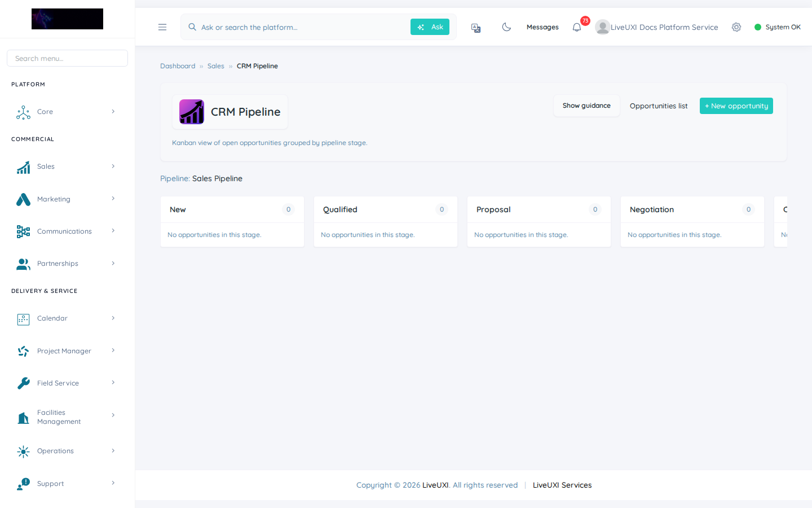Focus the Ask or search platform field
Screen dimensions: 812x508
click(x=303, y=27)
